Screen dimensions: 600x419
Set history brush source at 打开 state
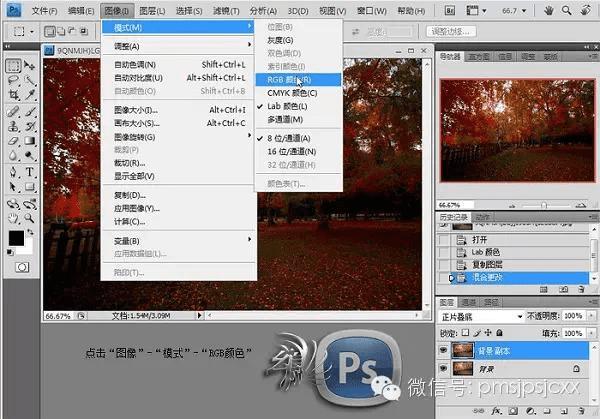pyautogui.click(x=444, y=240)
